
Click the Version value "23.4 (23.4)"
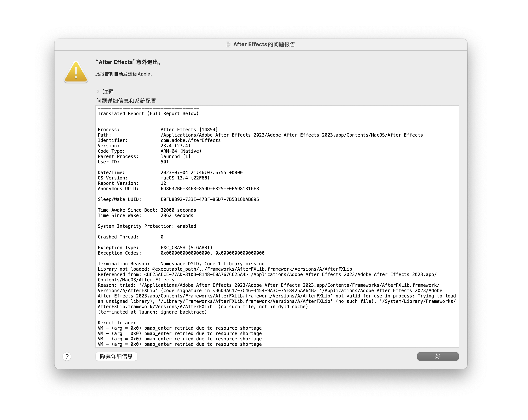(176, 146)
